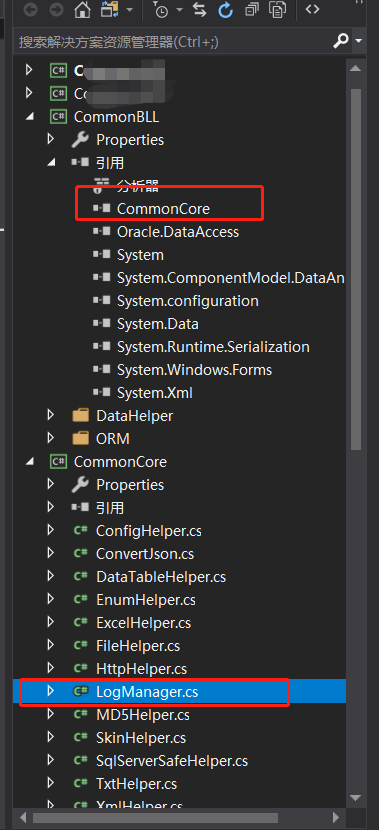Click the magnifier search icon
The height and width of the screenshot is (830, 379).
[342, 40]
